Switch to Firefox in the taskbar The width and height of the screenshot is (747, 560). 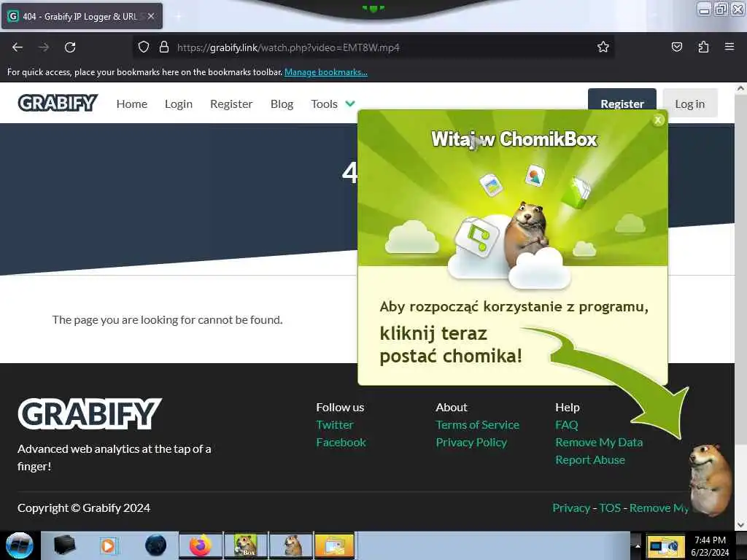[x=201, y=545]
